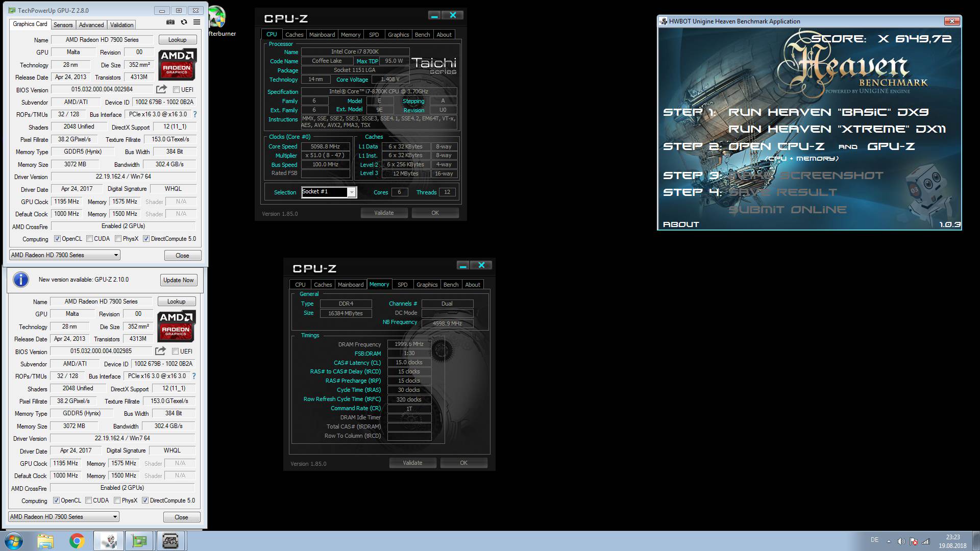This screenshot has width=980, height=551.
Task: Click the DRAM Frequency 1999.6 MHz value
Action: click(x=409, y=344)
